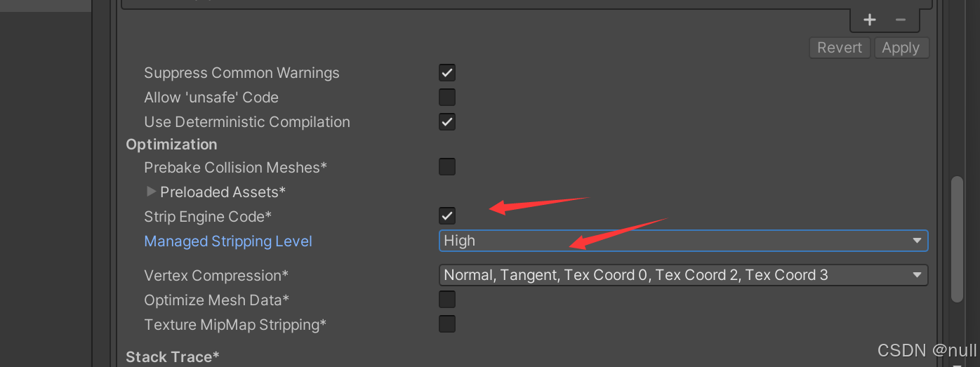Click the vertical scrollbar thumb
980x367 pixels.
click(x=957, y=239)
